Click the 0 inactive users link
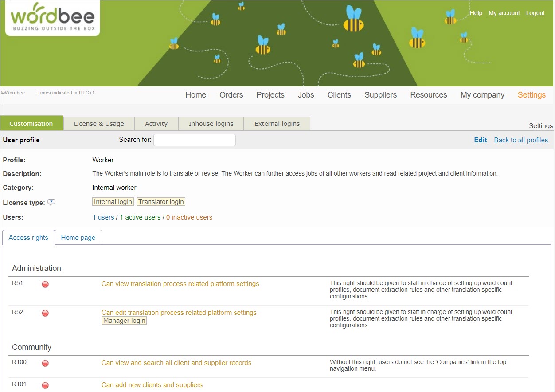The height and width of the screenshot is (392, 555). point(189,217)
